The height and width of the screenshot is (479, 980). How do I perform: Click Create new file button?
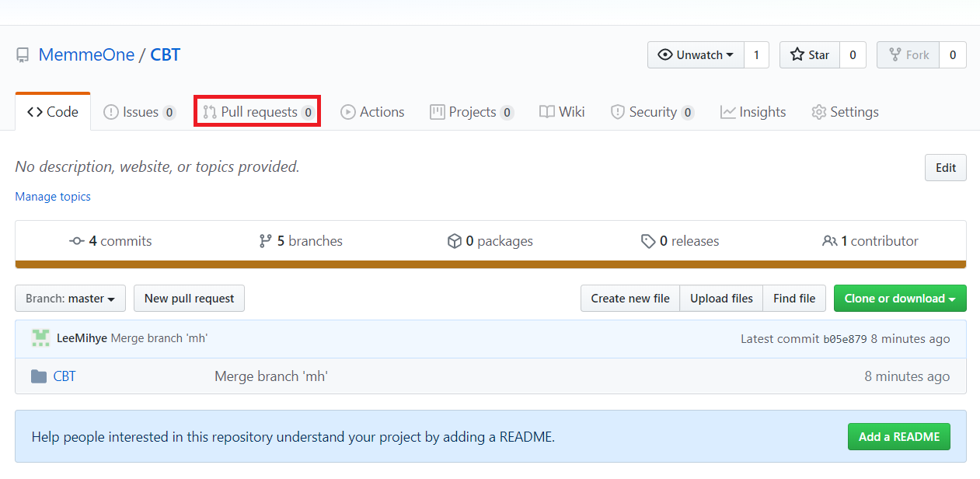[x=630, y=299]
